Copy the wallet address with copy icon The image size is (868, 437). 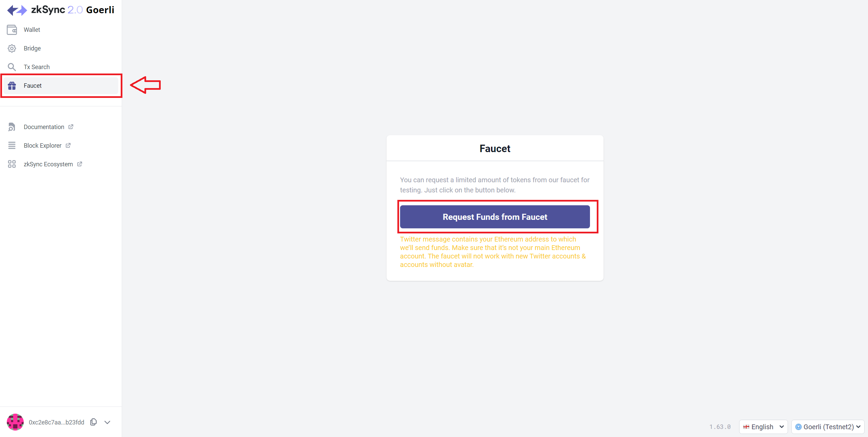click(94, 422)
